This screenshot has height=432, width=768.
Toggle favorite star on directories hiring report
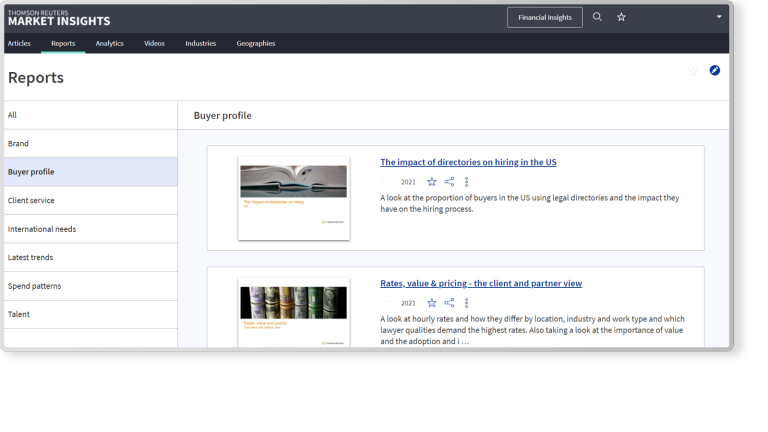[x=432, y=182]
